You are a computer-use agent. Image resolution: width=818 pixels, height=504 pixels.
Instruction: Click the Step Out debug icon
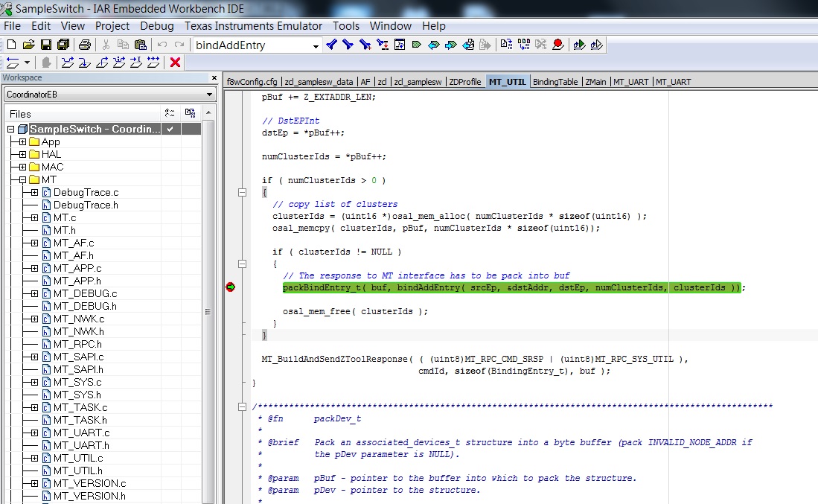(102, 63)
